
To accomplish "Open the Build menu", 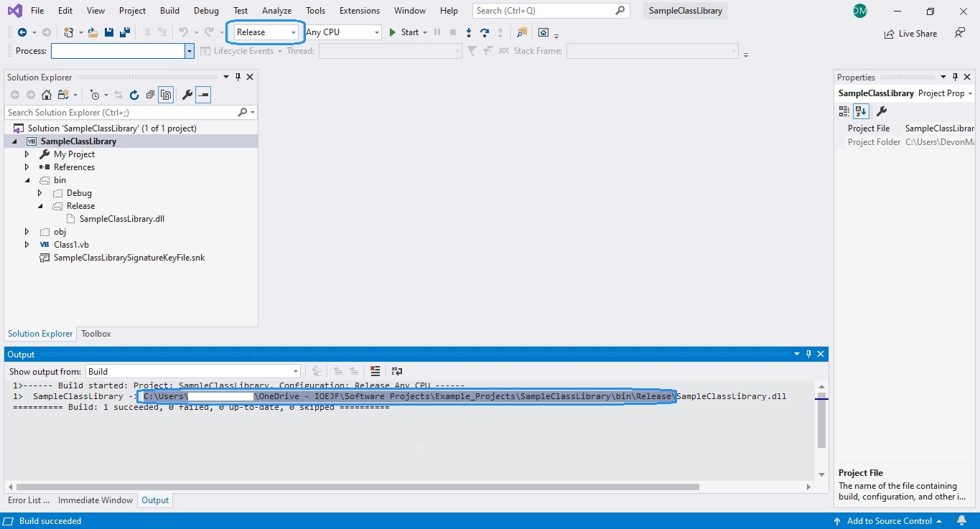I will (x=169, y=10).
